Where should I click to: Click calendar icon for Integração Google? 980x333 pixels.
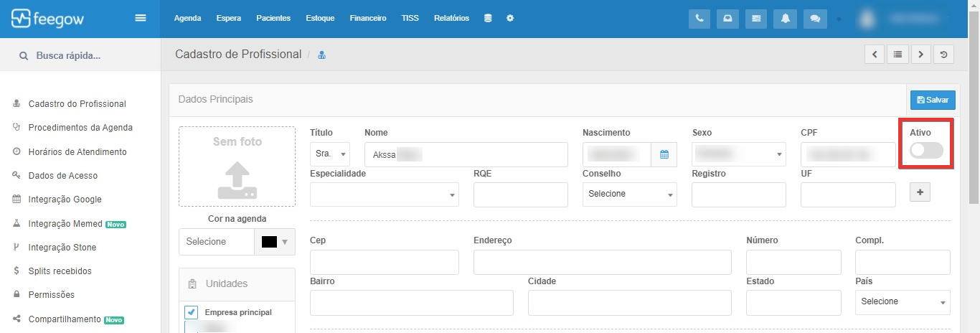click(x=17, y=200)
